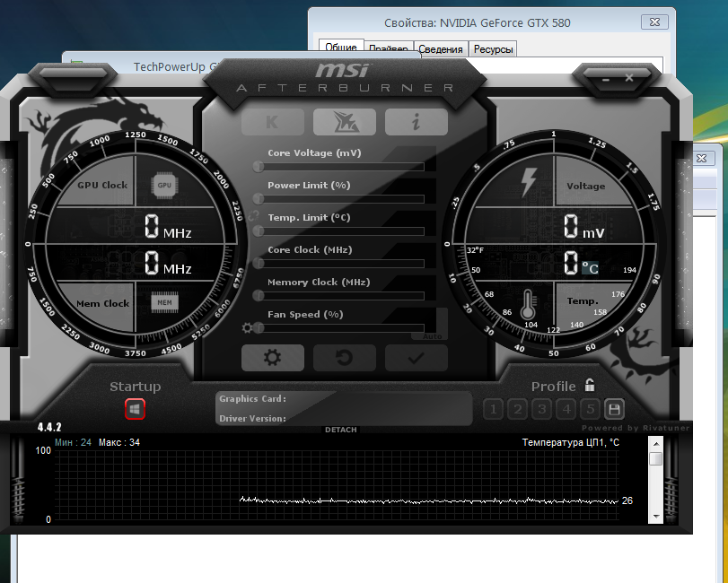728x583 pixels.
Task: Click monitoring graph scrollbar up arrow
Action: click(656, 444)
